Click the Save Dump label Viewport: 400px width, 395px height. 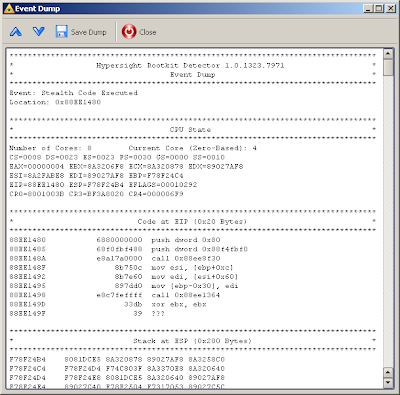89,32
